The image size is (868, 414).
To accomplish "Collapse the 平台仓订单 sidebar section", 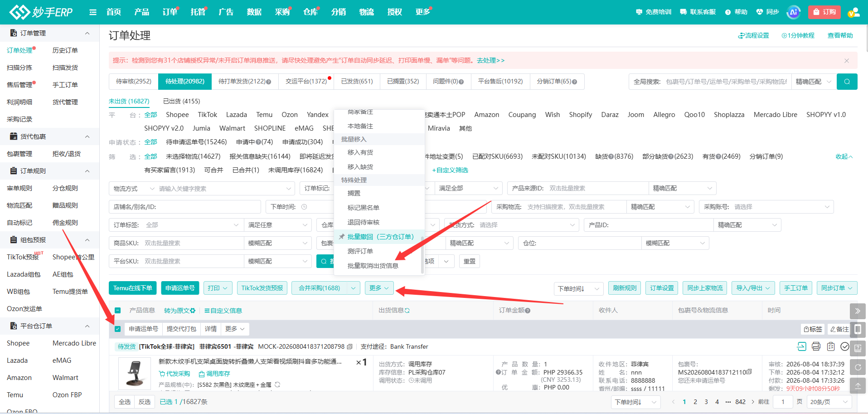I will (87, 326).
